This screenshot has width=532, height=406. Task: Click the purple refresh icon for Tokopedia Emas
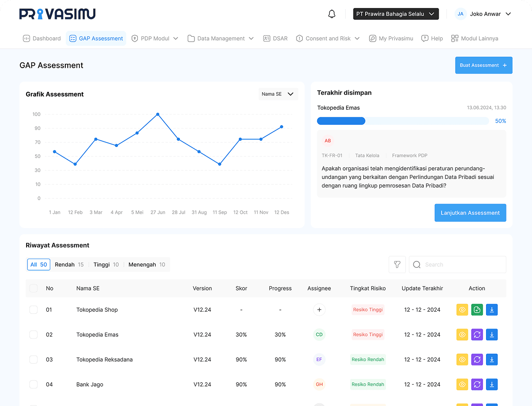(x=477, y=334)
